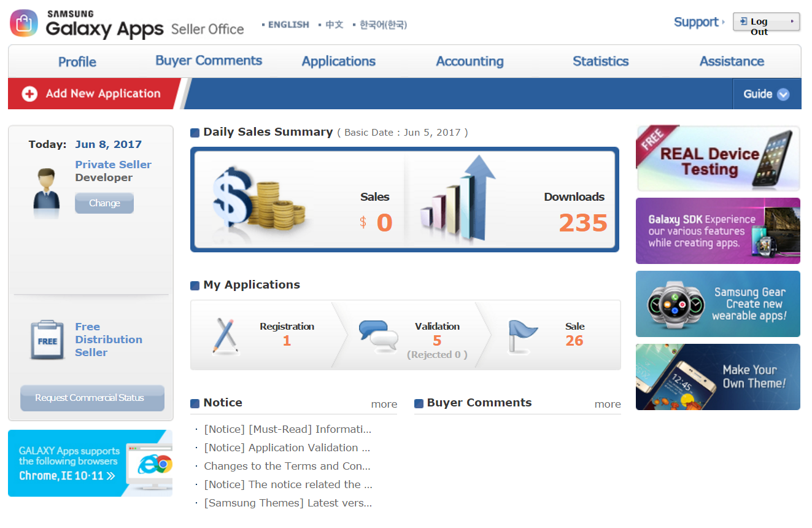This screenshot has width=812, height=528.
Task: Click the date Jun 8, 2017
Action: click(x=109, y=144)
